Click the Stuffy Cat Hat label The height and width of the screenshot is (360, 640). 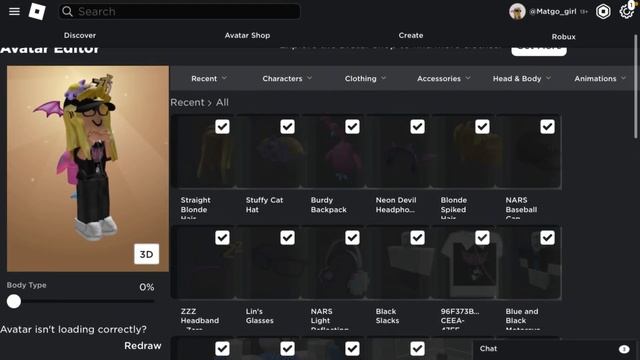[264, 205]
